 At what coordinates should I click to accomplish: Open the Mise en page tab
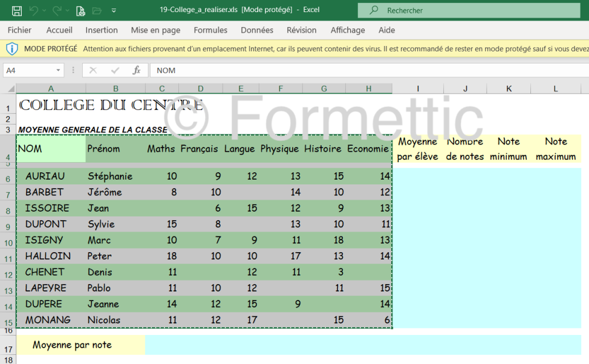click(x=155, y=30)
